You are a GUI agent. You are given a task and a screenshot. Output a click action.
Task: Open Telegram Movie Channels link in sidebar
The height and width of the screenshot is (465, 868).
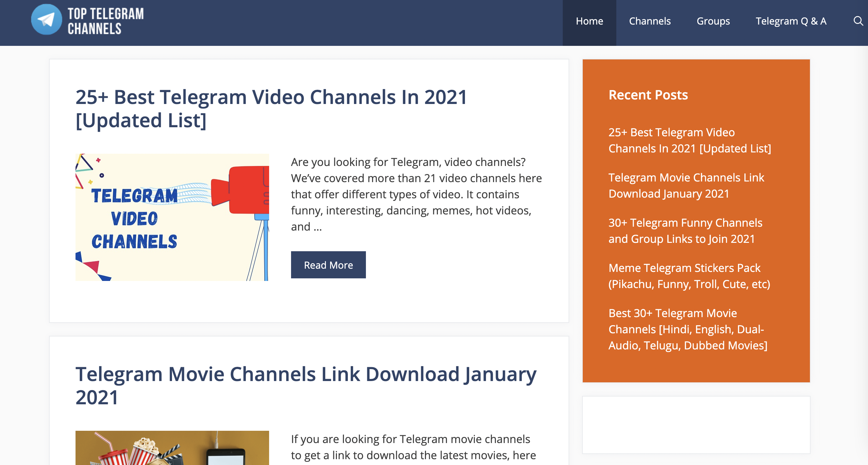[686, 185]
